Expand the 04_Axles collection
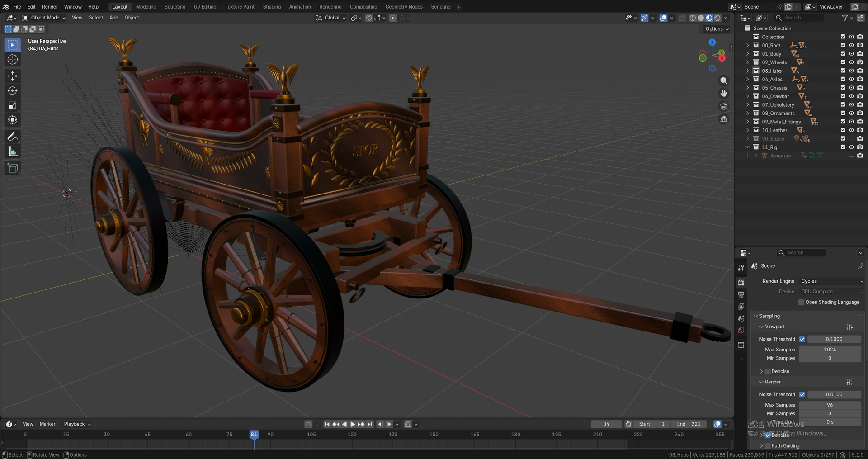This screenshot has width=868, height=459. tap(748, 80)
